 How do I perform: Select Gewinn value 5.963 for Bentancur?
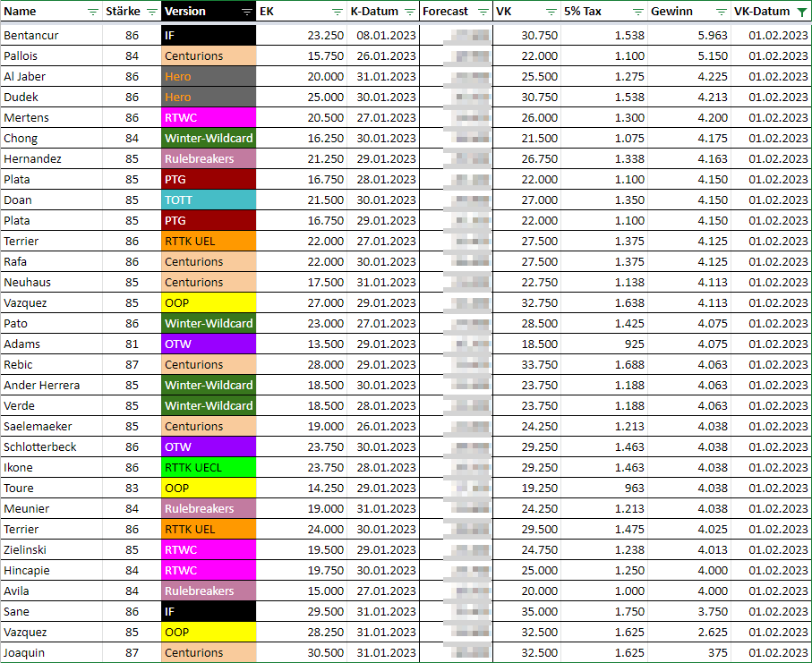(x=689, y=35)
